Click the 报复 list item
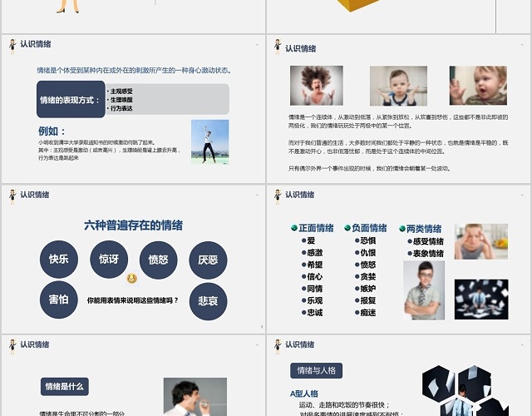 (x=366, y=300)
